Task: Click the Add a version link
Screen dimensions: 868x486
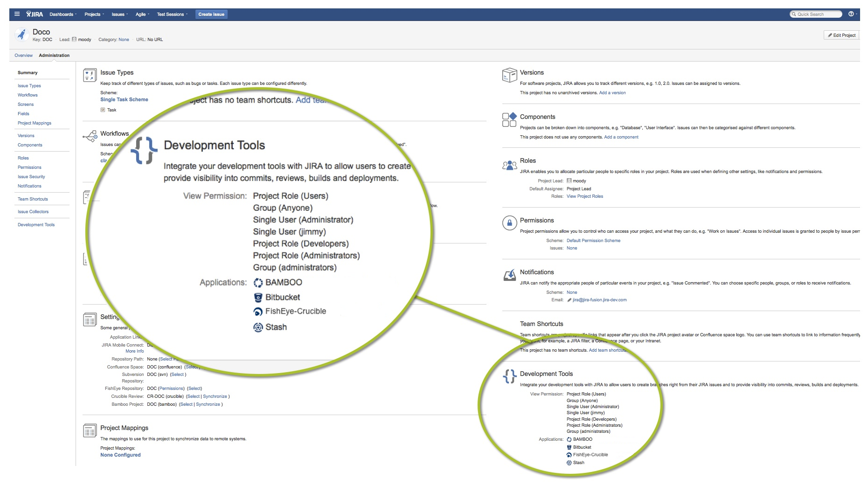Action: click(x=612, y=93)
